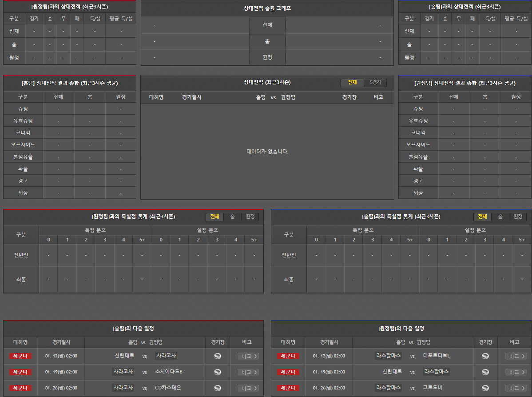The image size is (532, 397).
Task: Expand 비교 chevron for 사라고사 vs CD카스테욘
Action: [255, 388]
